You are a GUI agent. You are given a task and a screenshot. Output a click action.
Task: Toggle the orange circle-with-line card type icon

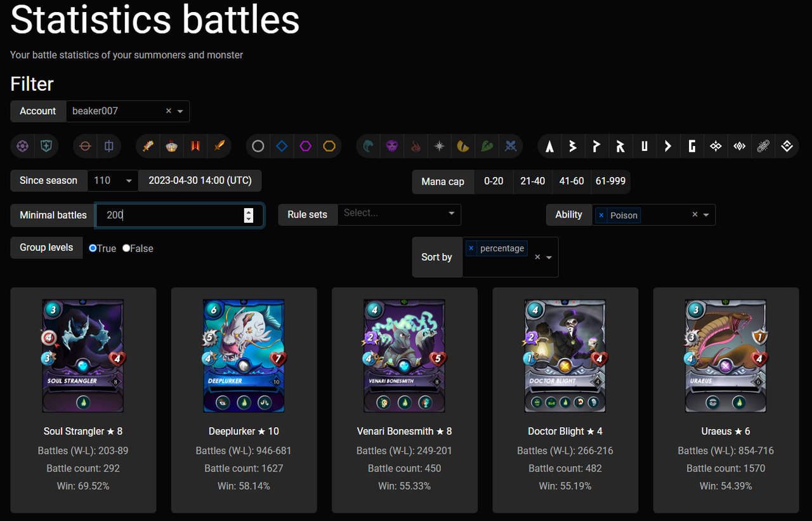tap(85, 147)
